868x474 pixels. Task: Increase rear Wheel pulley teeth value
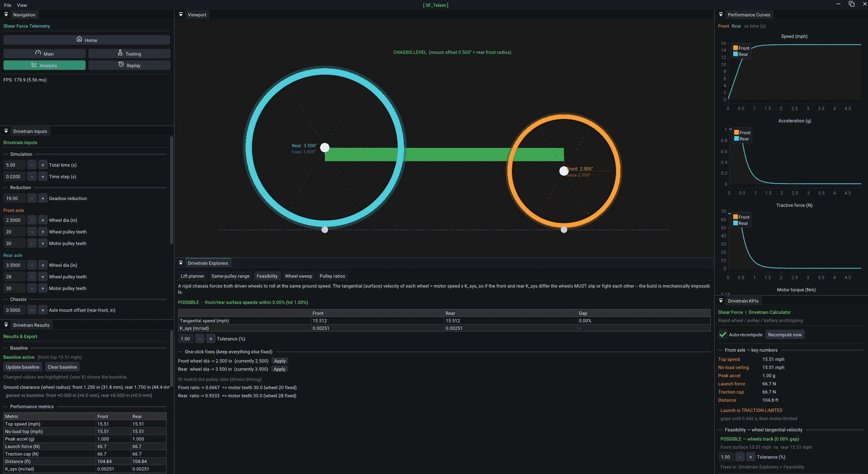click(x=42, y=277)
